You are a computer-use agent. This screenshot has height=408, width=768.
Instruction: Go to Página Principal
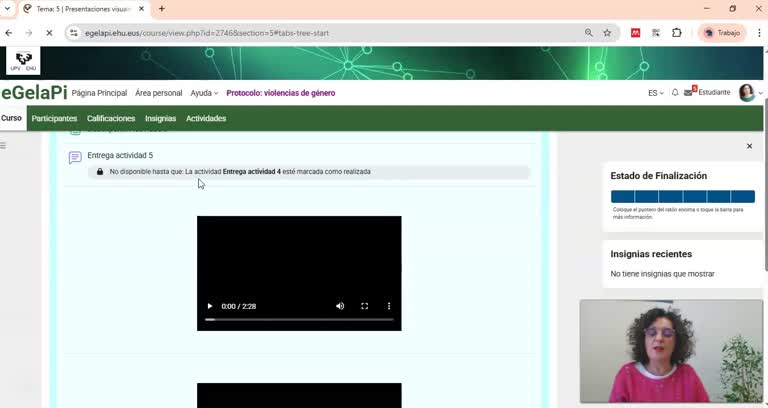coord(99,93)
